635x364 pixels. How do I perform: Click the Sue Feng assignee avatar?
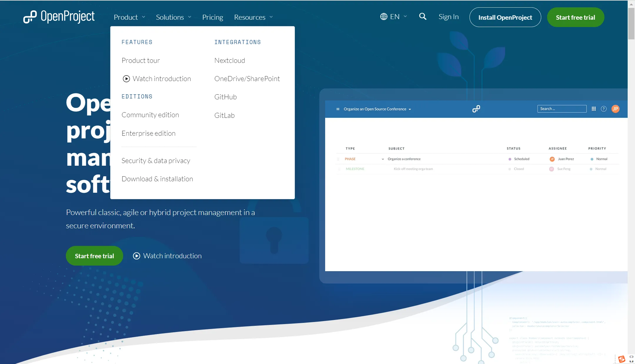(552, 169)
